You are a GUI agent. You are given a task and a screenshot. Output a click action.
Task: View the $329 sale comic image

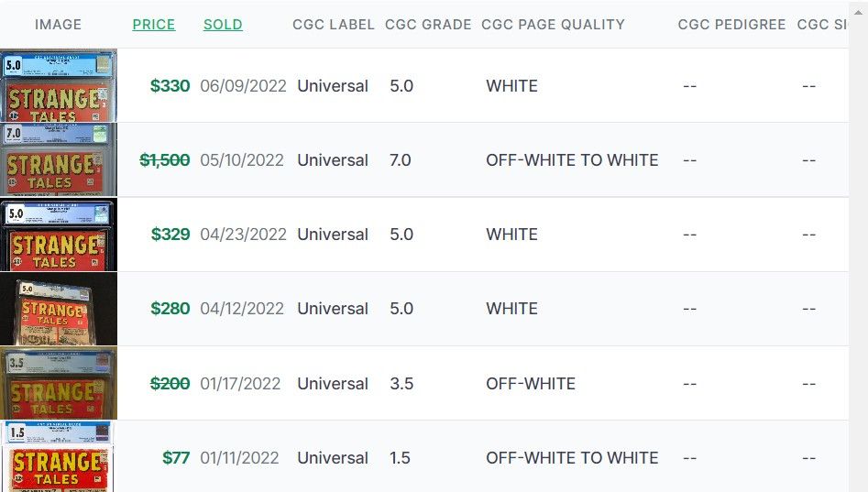coord(59,235)
